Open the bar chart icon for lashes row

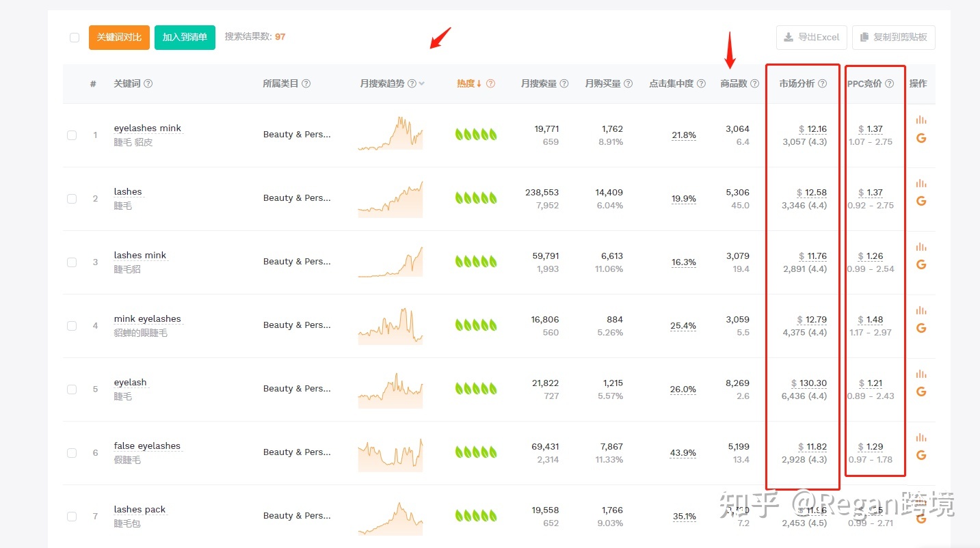[921, 183]
